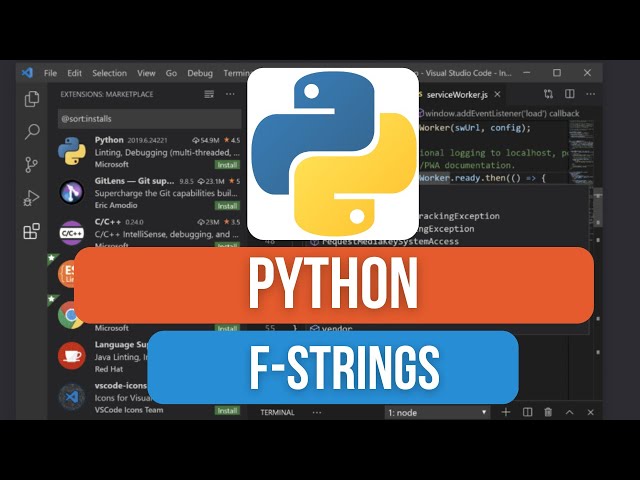The height and width of the screenshot is (480, 640).
Task: Click the 'Eric Amodio' publisher name
Action: pos(116,205)
